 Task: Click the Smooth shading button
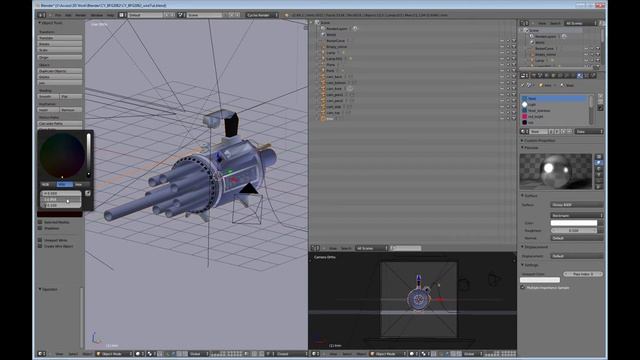click(48, 97)
